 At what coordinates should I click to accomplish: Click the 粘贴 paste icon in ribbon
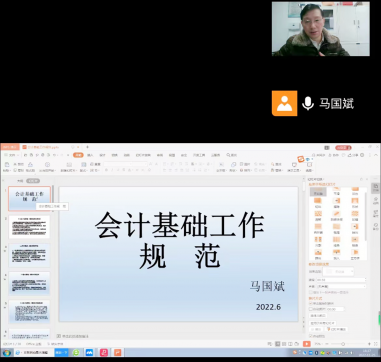click(x=7, y=164)
